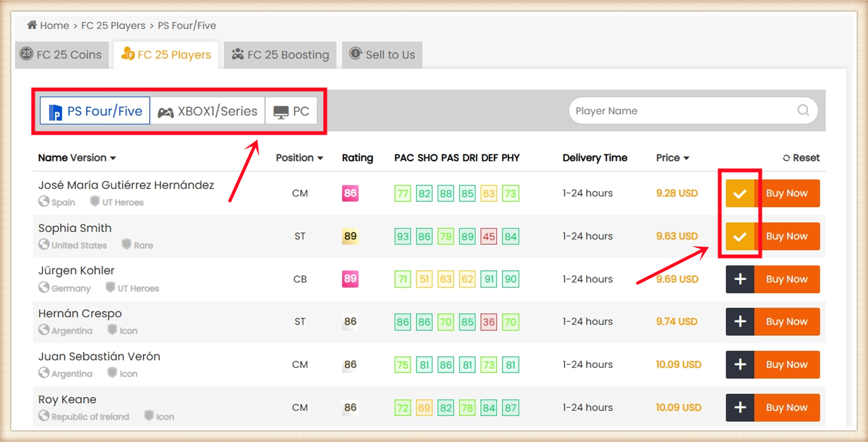Viewport: 868px width, 442px height.
Task: Click the PC monitor icon
Action: click(281, 113)
